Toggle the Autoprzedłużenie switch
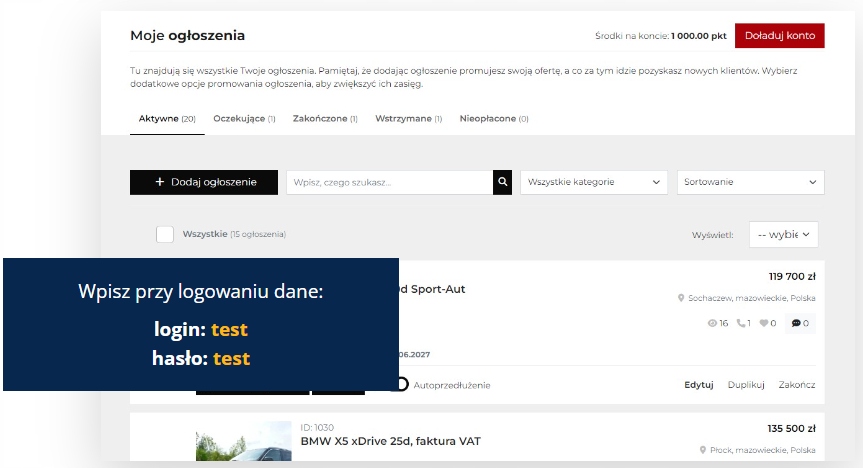 pos(400,384)
